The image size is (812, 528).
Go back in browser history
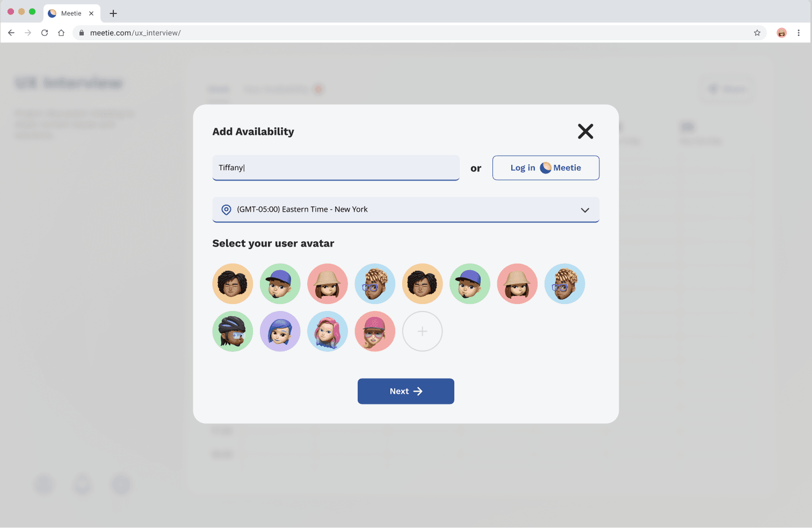pos(11,33)
